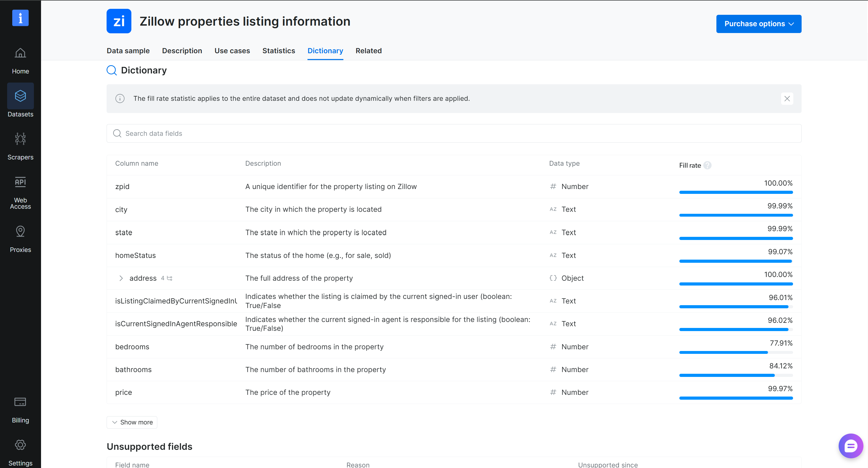Click the info logo at top-left sidebar
Viewport: 868px width, 468px height.
coord(20,18)
